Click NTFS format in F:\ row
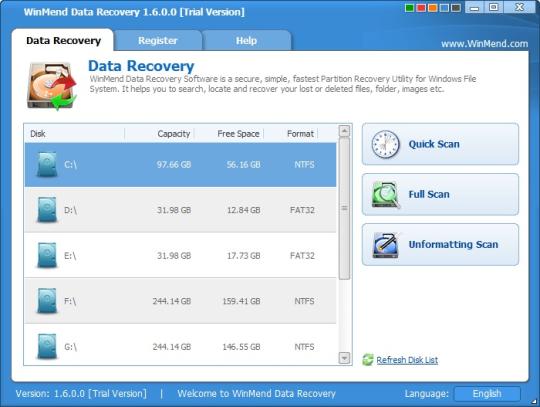 304,301
